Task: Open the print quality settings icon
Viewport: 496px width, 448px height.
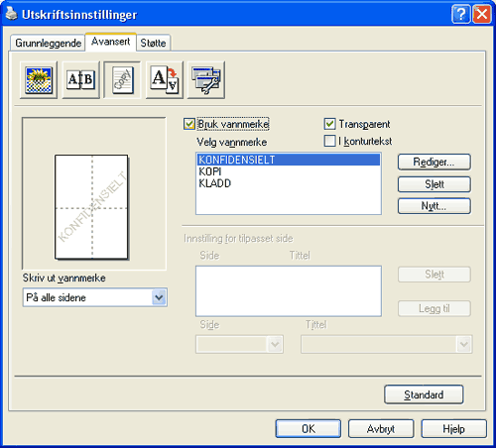Action: pos(39,80)
